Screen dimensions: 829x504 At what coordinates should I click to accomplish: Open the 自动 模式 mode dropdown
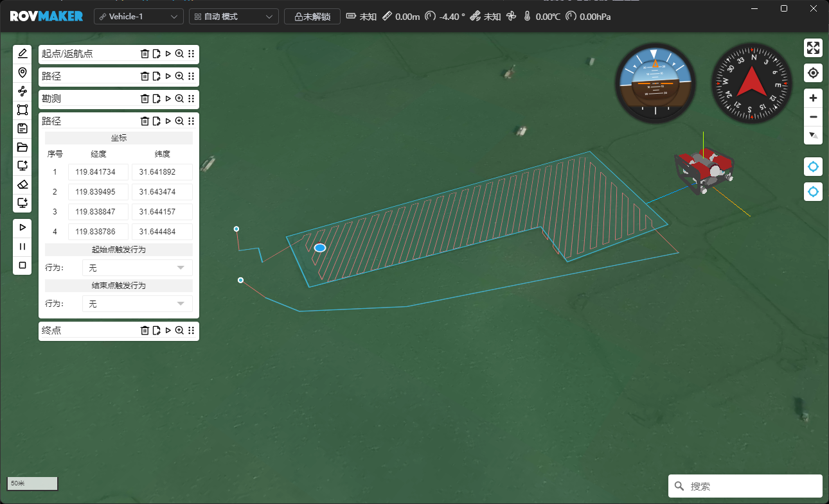233,17
